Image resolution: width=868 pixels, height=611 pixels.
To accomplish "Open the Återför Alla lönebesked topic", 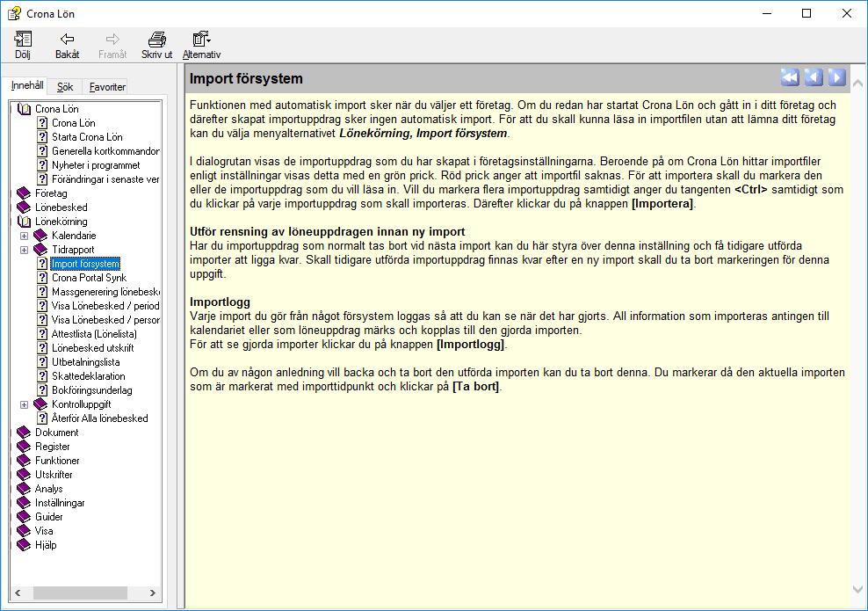I will [x=99, y=418].
